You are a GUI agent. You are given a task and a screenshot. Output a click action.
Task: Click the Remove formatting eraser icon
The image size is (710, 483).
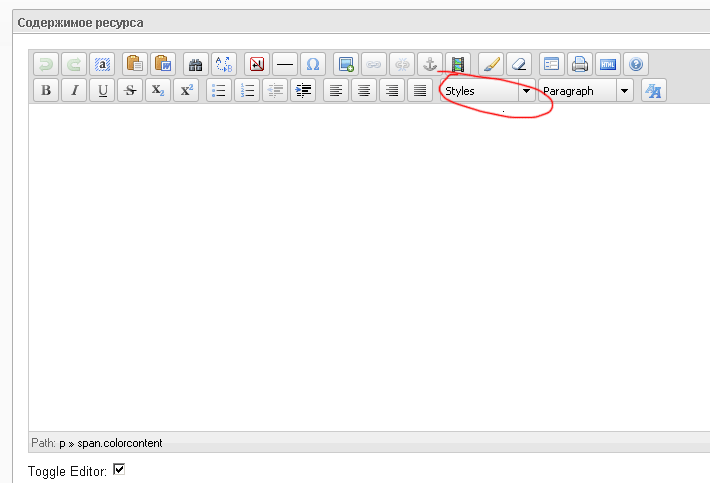pos(519,64)
